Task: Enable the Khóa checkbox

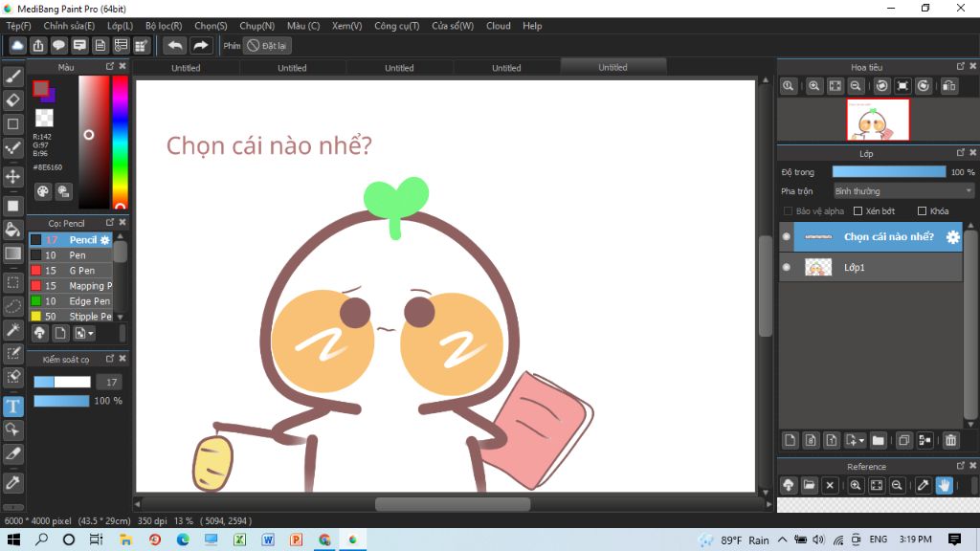Action: pos(922,211)
